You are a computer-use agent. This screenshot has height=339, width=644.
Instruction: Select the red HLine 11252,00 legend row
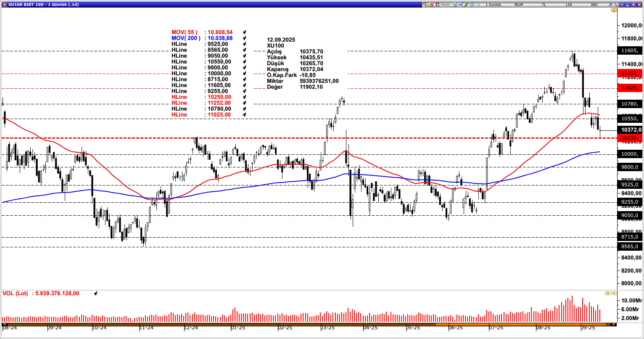201,103
